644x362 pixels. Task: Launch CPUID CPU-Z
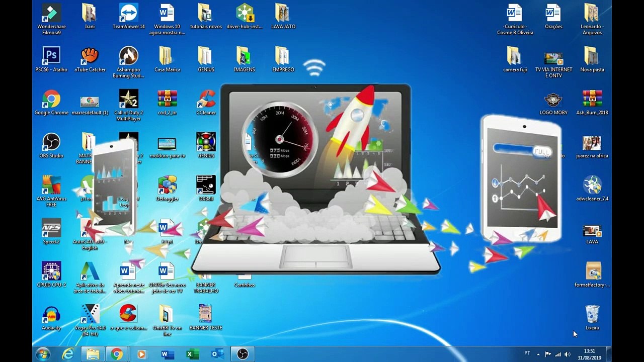pos(51,275)
